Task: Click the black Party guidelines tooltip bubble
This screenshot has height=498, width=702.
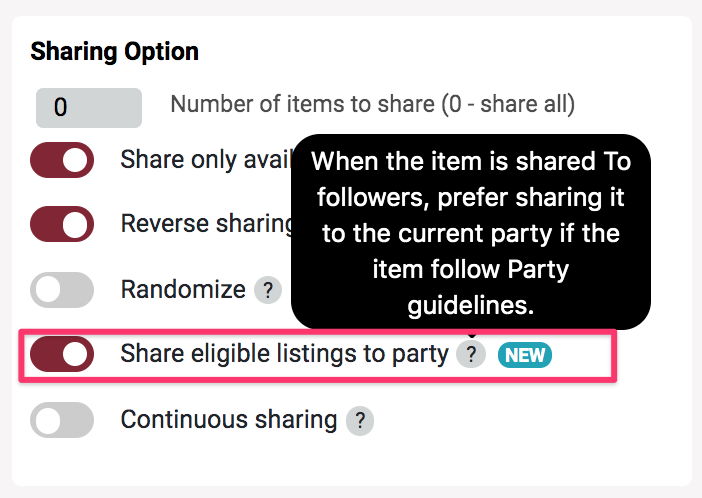Action: 470,232
